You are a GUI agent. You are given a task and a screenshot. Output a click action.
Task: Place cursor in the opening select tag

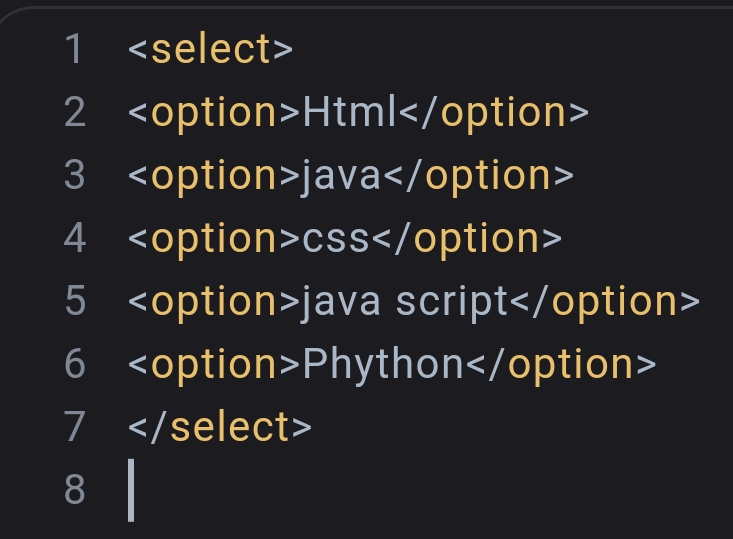tap(210, 49)
